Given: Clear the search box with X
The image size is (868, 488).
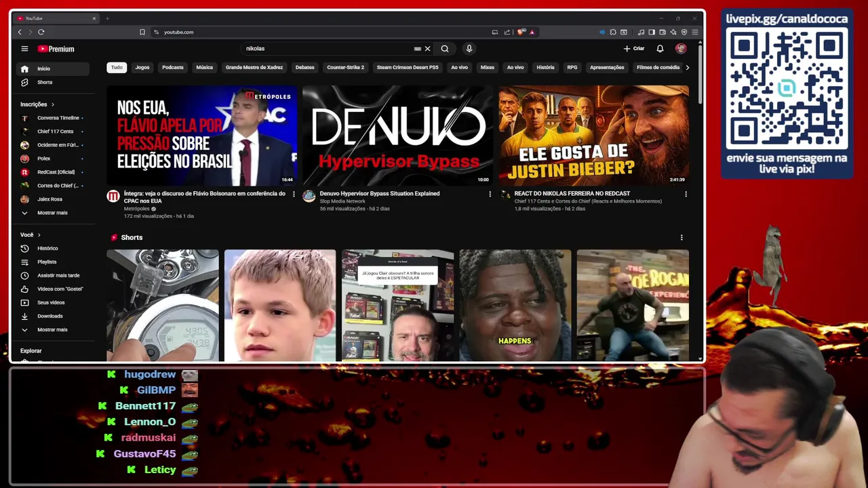Looking at the screenshot, I should [427, 49].
